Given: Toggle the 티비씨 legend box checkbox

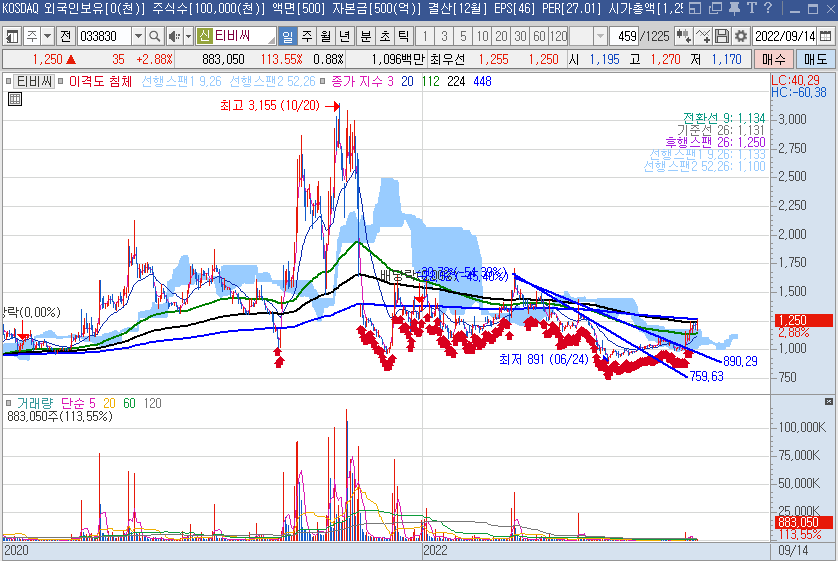Looking at the screenshot, I should pos(8,81).
